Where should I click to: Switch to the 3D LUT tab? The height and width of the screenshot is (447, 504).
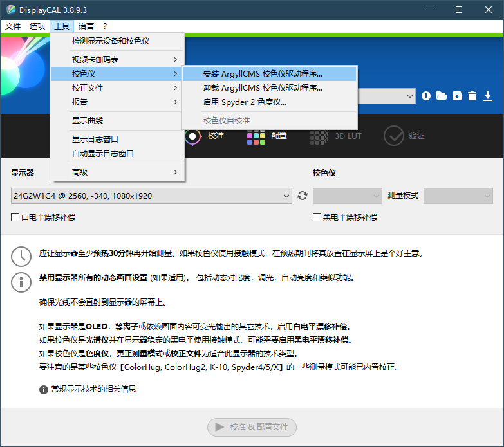coord(335,136)
